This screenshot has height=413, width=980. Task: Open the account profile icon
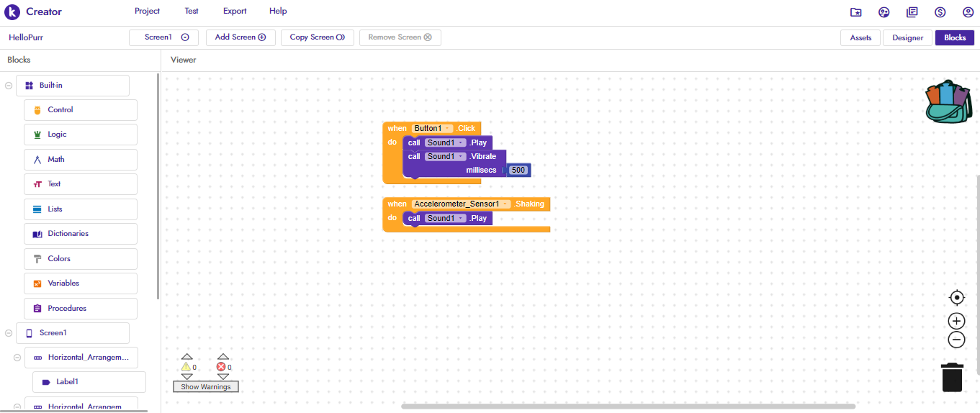[968, 12]
